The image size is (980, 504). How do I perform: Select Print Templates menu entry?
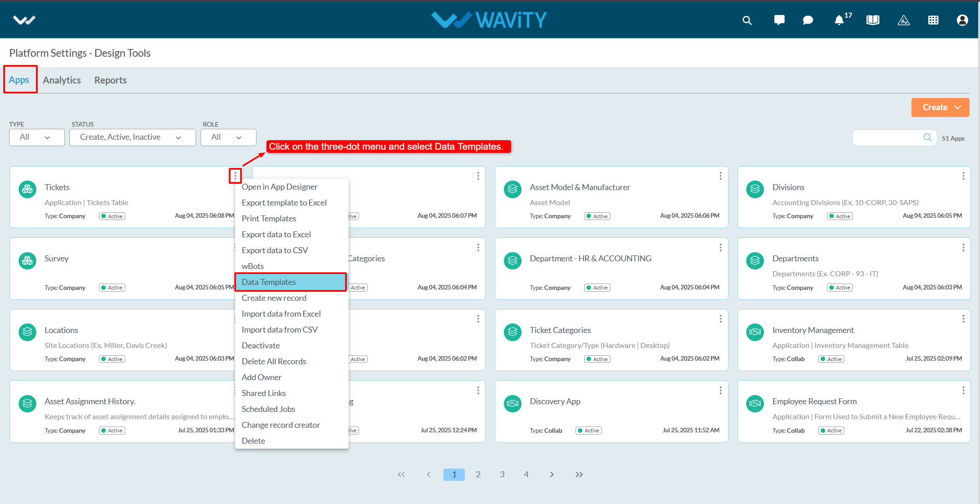tap(292, 219)
